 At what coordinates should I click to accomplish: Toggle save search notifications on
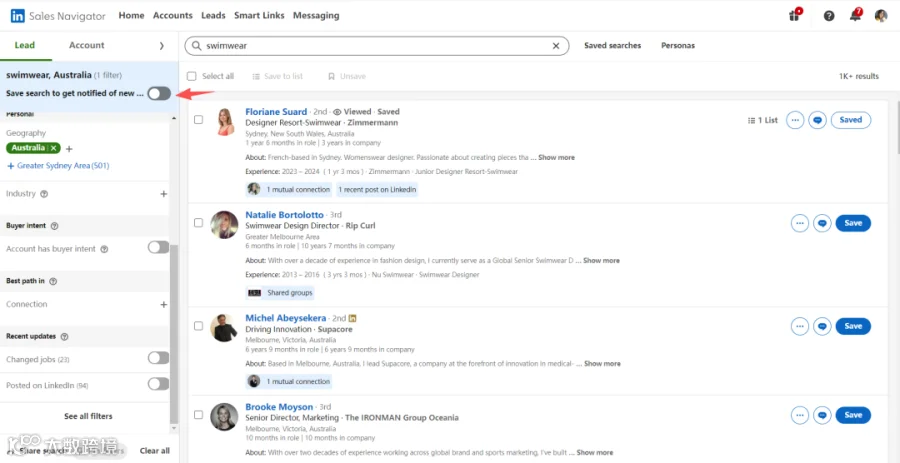click(x=159, y=94)
